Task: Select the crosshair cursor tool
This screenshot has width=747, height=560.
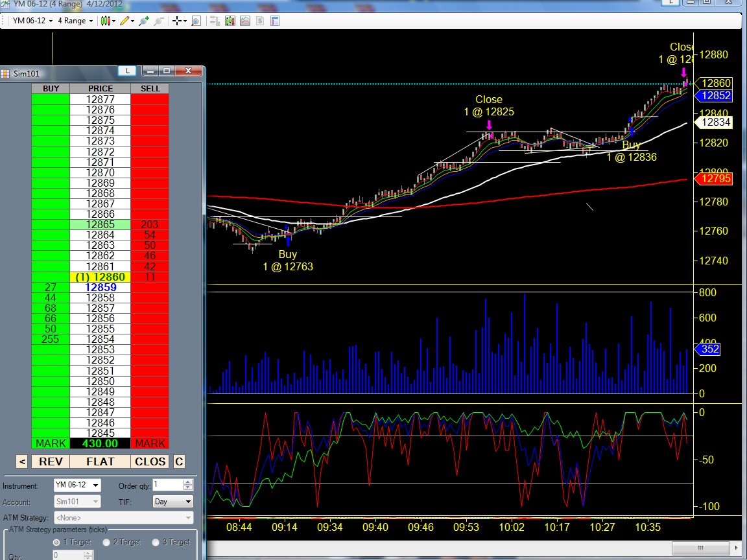Action: tap(177, 21)
